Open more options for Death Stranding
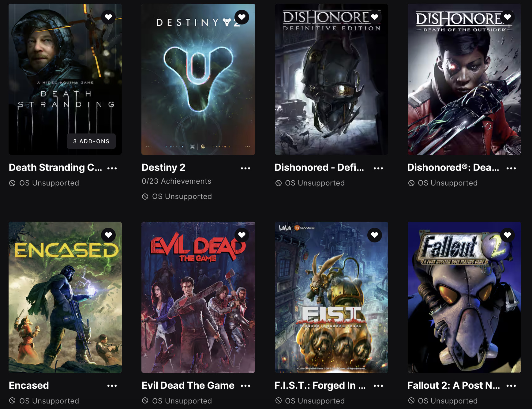The height and width of the screenshot is (409, 532). click(x=112, y=168)
